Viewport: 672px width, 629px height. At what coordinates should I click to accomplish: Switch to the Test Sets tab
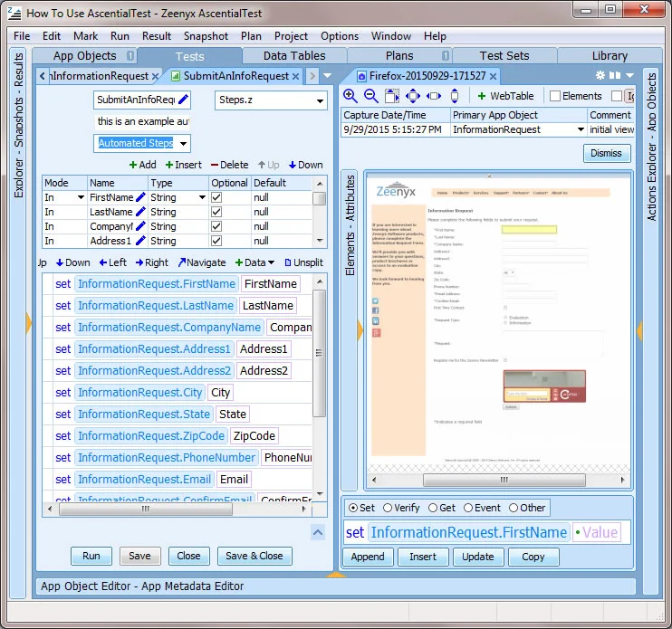coord(504,56)
